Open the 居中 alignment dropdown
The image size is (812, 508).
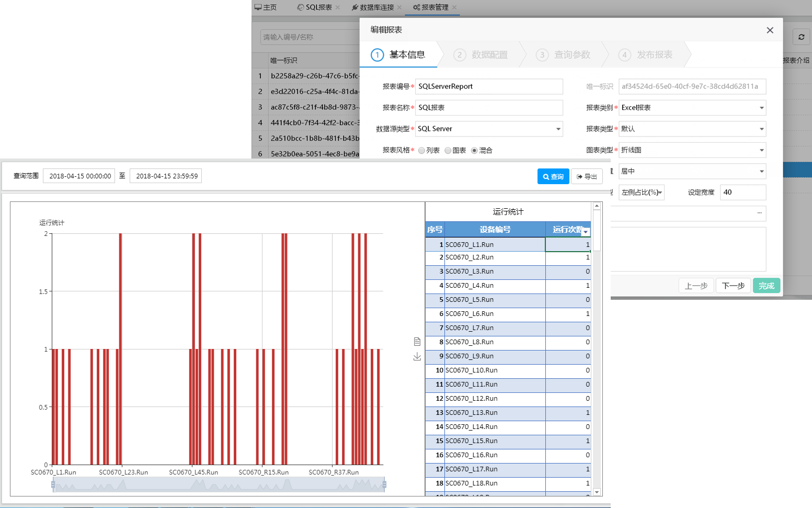point(692,171)
